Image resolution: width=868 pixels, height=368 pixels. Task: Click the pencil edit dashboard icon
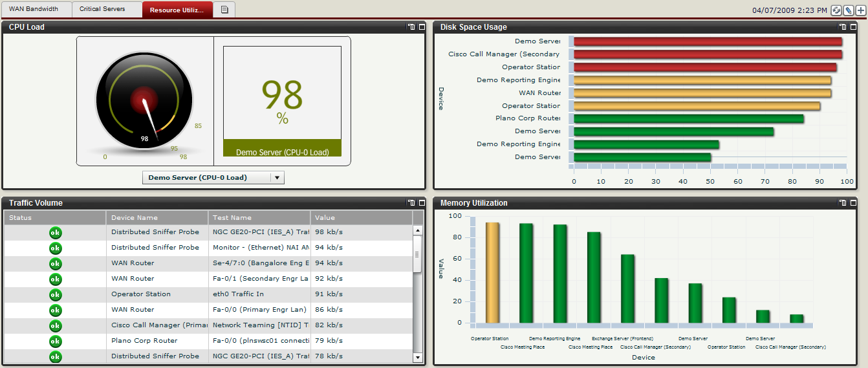point(847,10)
